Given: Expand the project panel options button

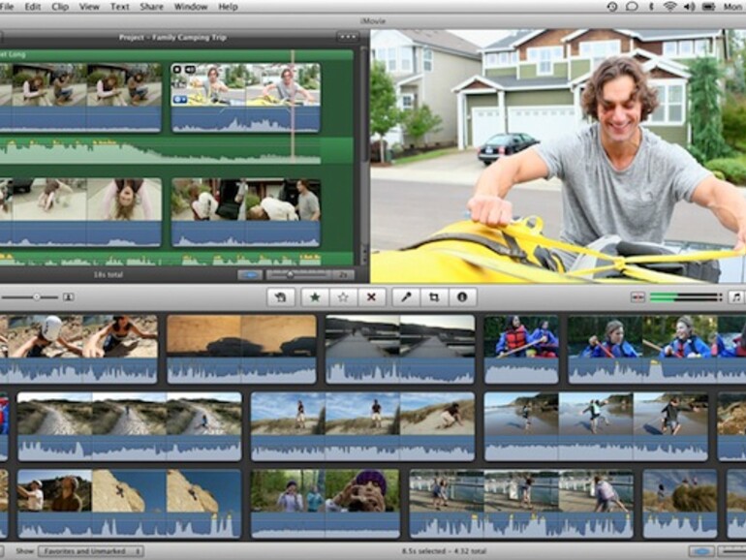Looking at the screenshot, I should (347, 36).
